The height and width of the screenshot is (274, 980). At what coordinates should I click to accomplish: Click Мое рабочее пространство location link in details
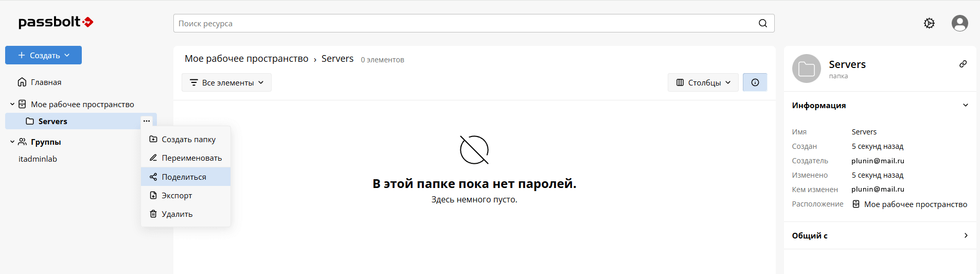(x=916, y=204)
